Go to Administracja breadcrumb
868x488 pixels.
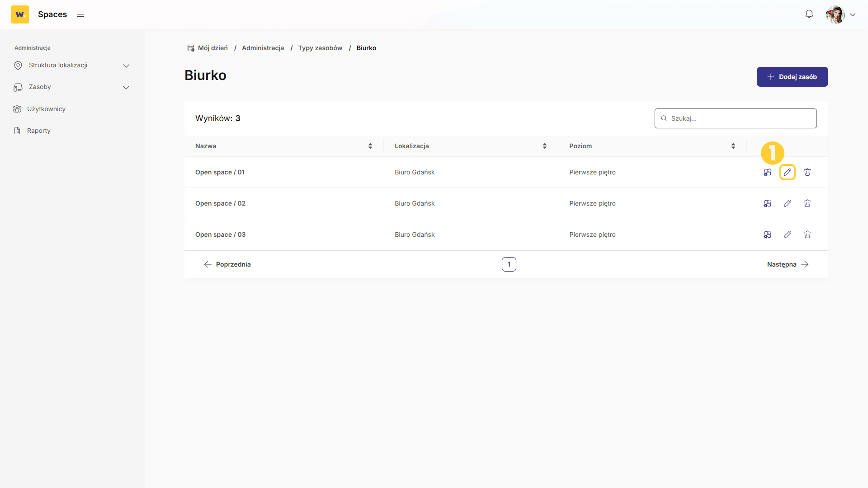(x=263, y=48)
